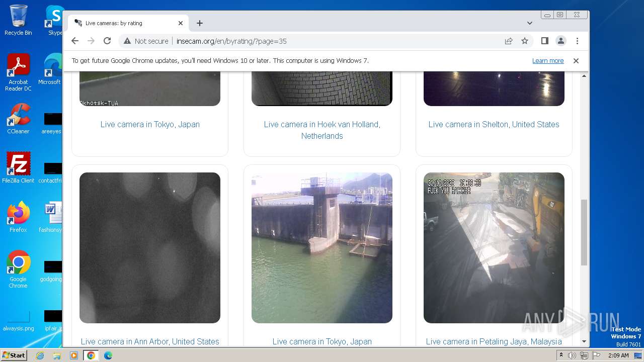Open Live camera in Ann Arbor link
The width and height of the screenshot is (644, 362).
150,341
